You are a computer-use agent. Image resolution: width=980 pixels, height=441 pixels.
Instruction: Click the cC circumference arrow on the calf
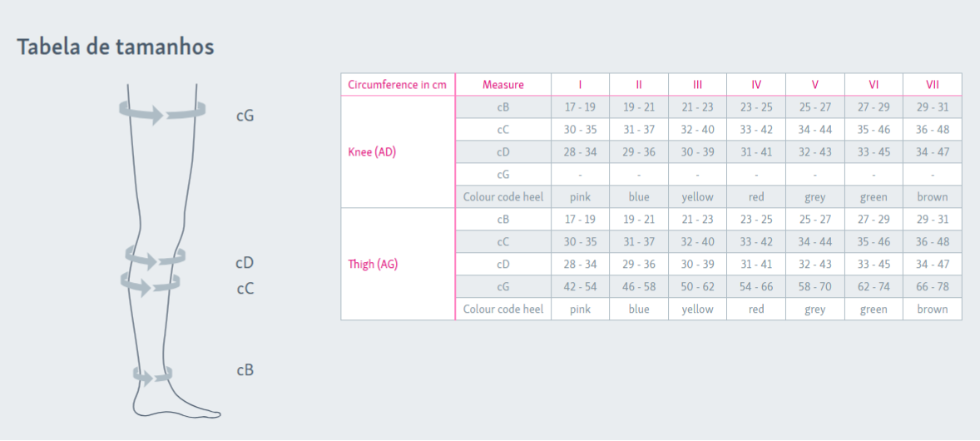click(150, 284)
